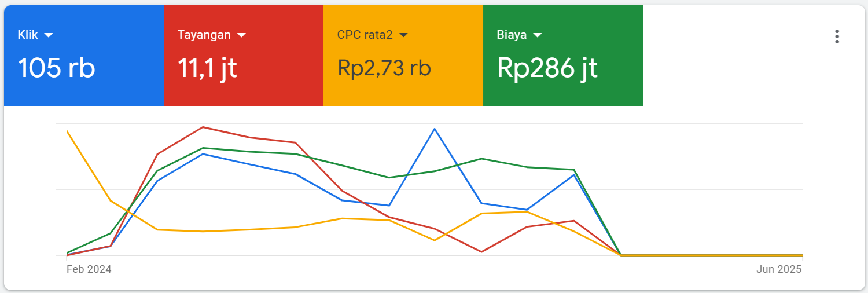Click the 105 rb clicks value

(57, 68)
